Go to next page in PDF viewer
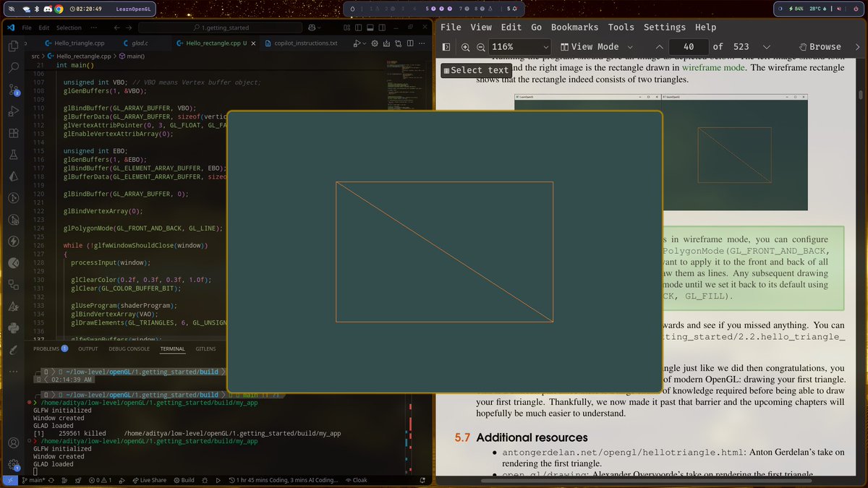 click(767, 46)
